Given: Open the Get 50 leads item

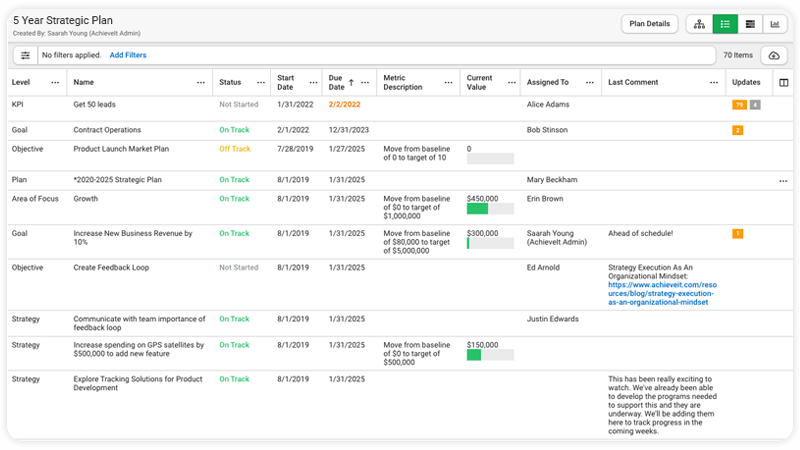Looking at the screenshot, I should tap(94, 105).
